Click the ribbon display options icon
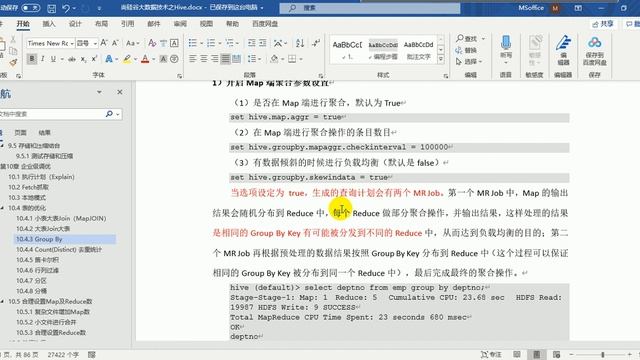Viewport: 640px width, 360px height. pyautogui.click(x=578, y=8)
